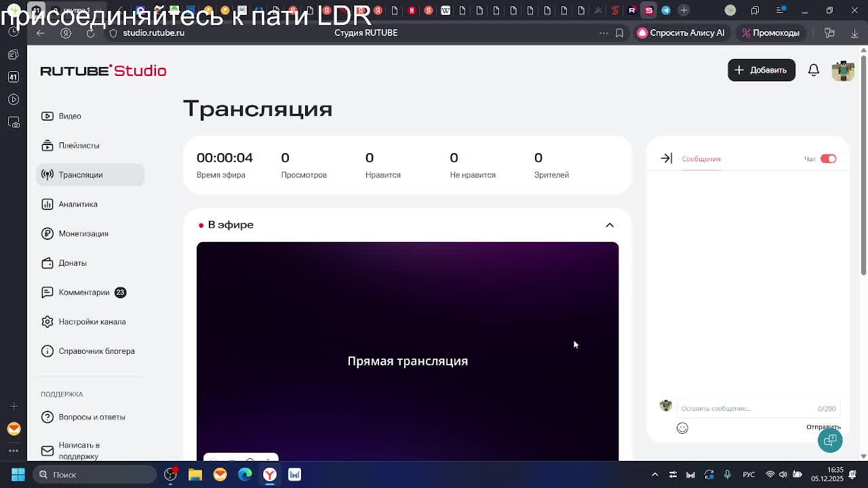Screen dimensions: 868x488
Task: Open Промокоды in browser toolbar
Action: click(770, 33)
